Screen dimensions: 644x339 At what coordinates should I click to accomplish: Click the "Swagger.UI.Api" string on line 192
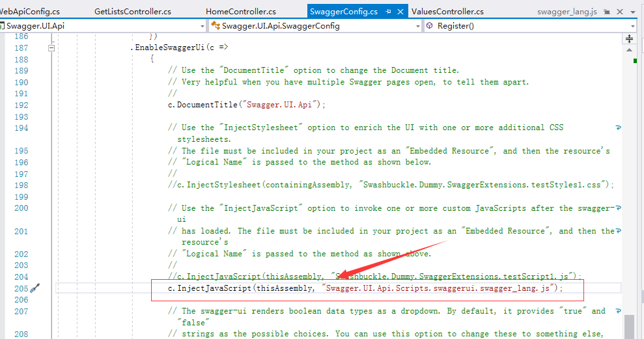point(279,105)
